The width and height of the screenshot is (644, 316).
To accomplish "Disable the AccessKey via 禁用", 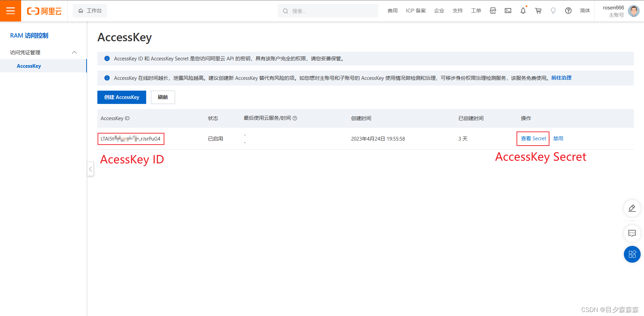I will click(x=558, y=138).
